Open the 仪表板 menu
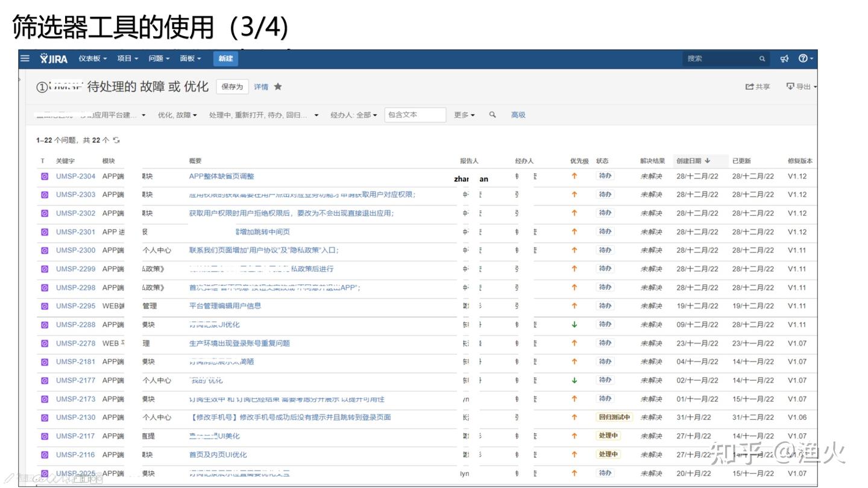The height and width of the screenshot is (488, 868). tap(92, 58)
